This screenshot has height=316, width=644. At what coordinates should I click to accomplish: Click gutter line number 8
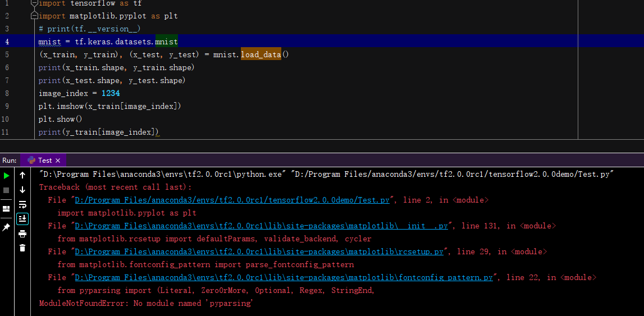click(6, 80)
